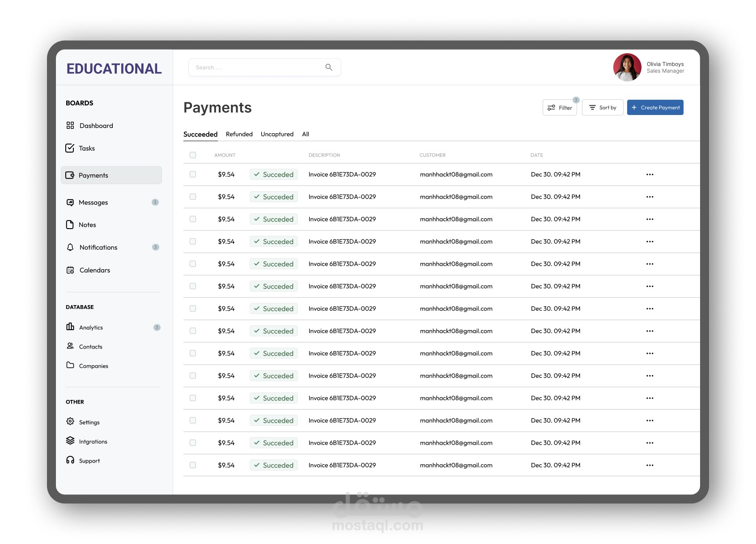The height and width of the screenshot is (544, 756).
Task: Open the Olivia Timboys profile menu
Action: click(x=649, y=67)
